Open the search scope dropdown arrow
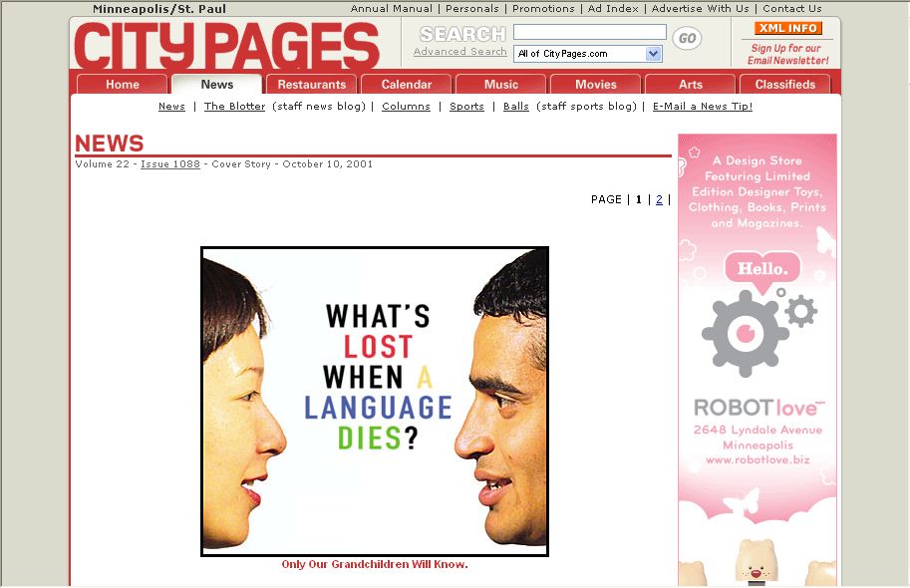The width and height of the screenshot is (910, 588). coord(654,54)
